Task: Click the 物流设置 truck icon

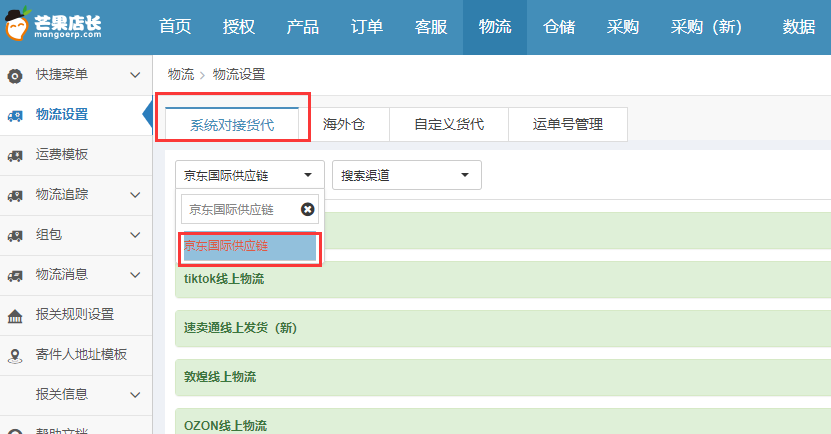Action: coord(15,116)
